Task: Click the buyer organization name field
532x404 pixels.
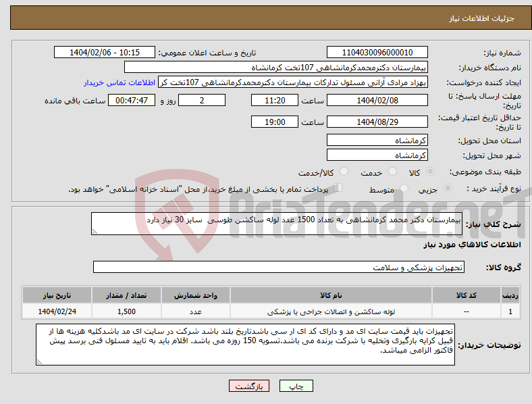Action: [276, 68]
